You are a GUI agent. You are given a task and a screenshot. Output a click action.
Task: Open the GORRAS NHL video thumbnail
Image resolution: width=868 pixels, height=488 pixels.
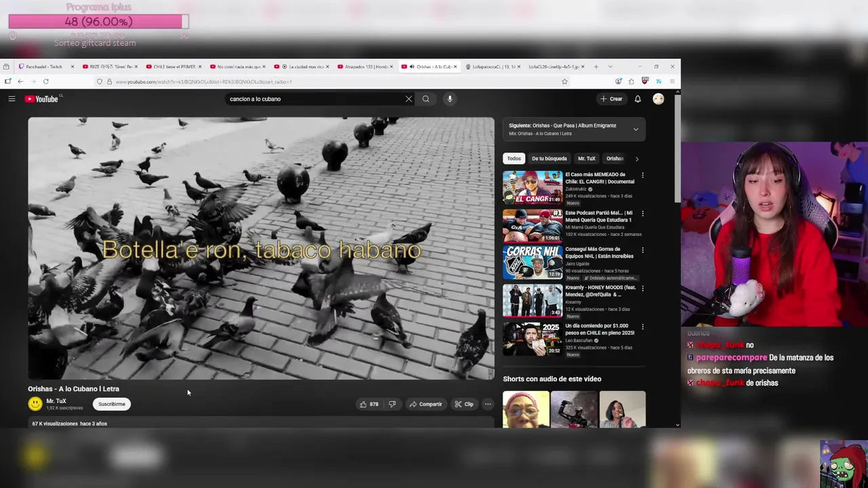(x=532, y=262)
